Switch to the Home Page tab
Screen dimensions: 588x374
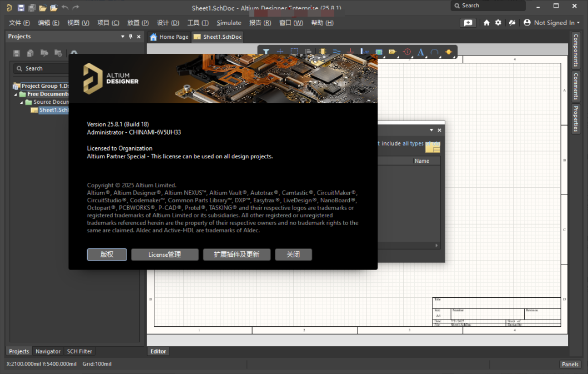pos(169,37)
